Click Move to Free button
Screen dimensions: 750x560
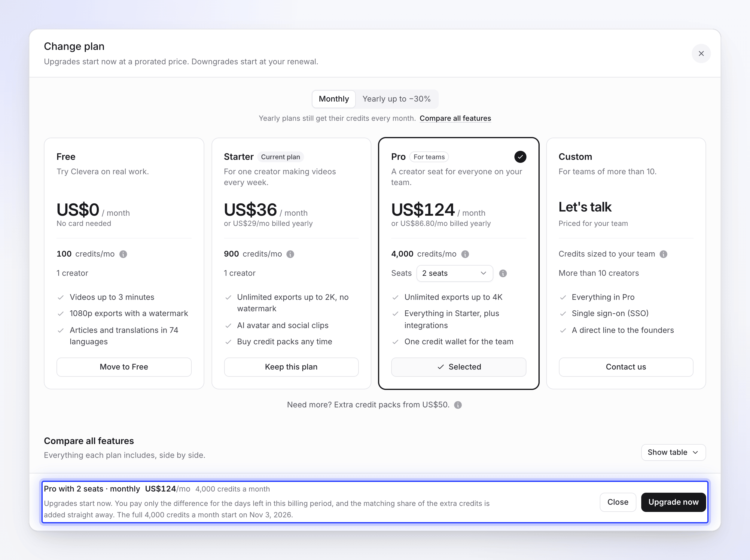pos(124,367)
